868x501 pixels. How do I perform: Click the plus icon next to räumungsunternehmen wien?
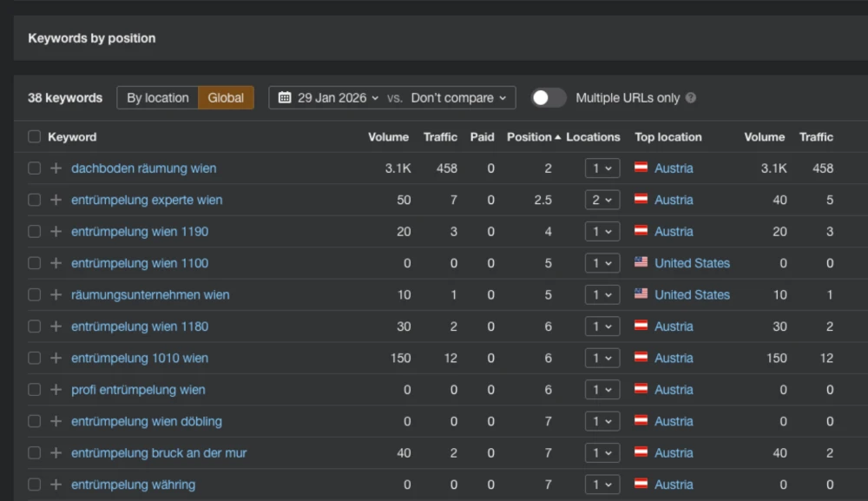point(56,294)
